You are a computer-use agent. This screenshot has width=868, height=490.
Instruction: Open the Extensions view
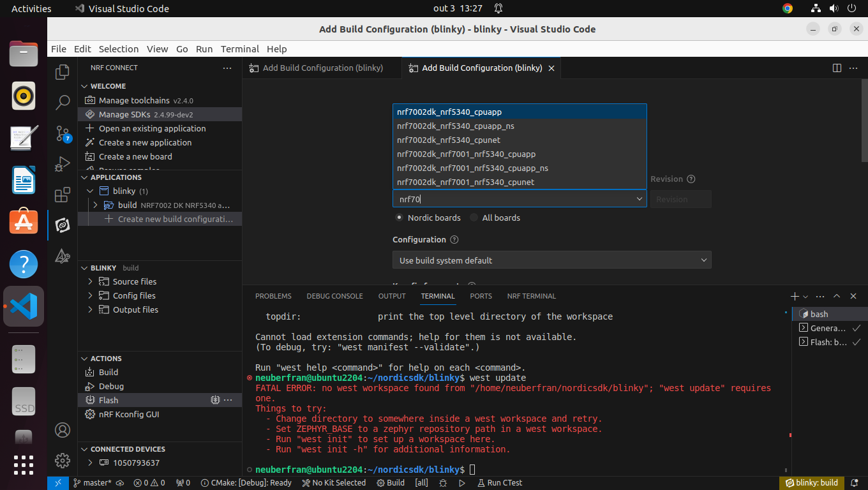tap(63, 195)
